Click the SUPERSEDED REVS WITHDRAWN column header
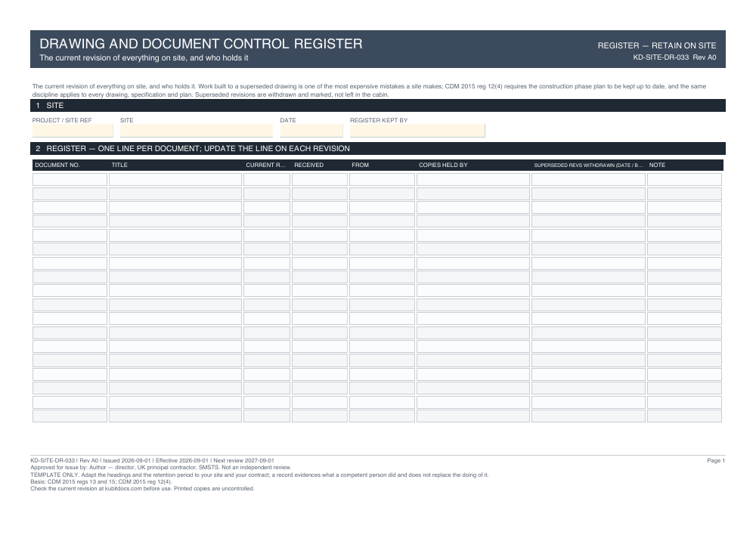Screen dimensions: 756x535 [x=588, y=165]
